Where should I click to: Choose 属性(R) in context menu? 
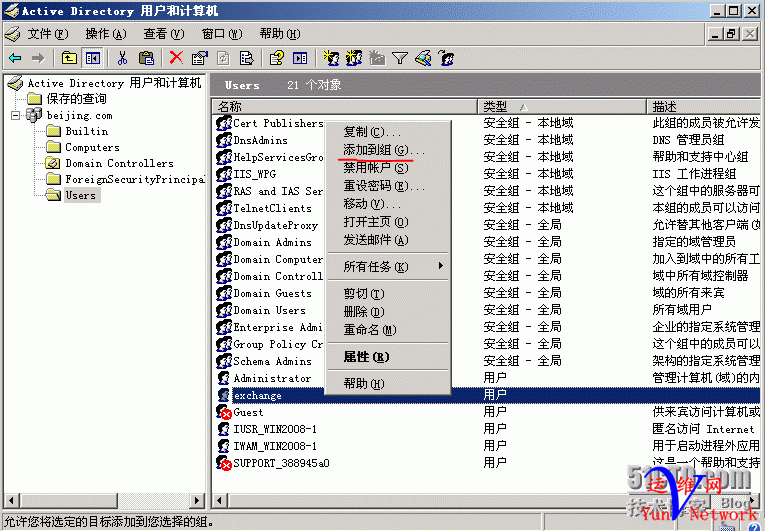coord(388,357)
